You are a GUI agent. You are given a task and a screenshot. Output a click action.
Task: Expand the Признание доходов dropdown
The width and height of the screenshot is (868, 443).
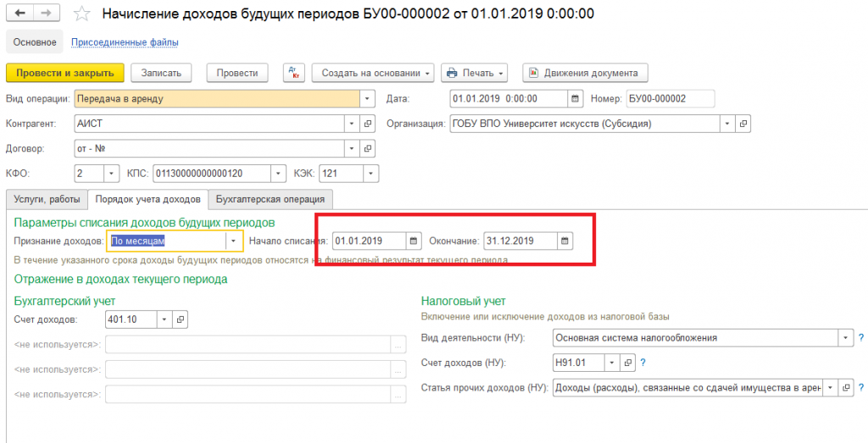point(234,241)
